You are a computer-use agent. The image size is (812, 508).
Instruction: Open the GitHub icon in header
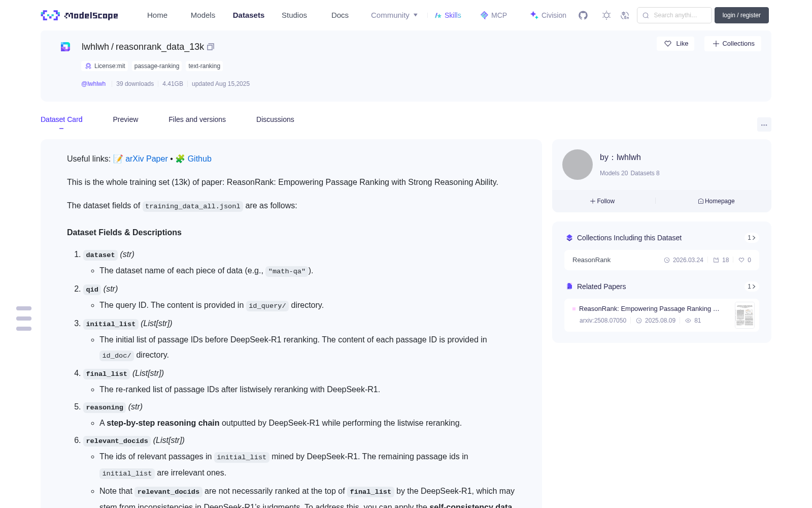[583, 15]
